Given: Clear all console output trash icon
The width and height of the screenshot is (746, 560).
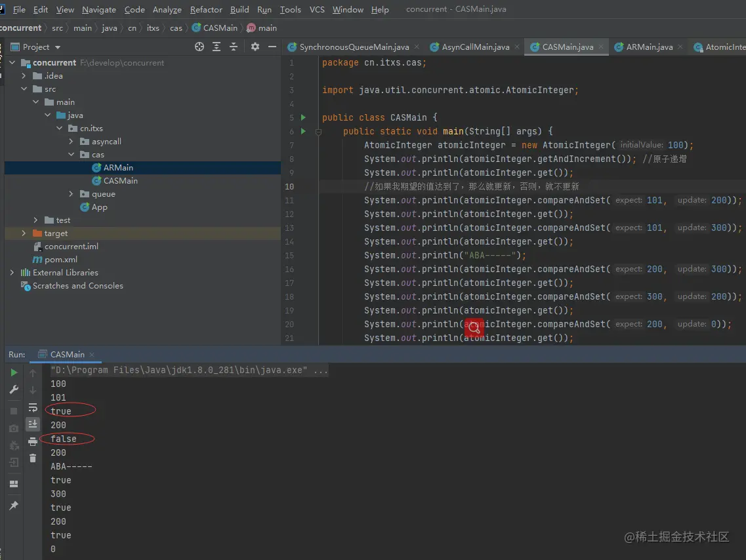Looking at the screenshot, I should pyautogui.click(x=33, y=458).
